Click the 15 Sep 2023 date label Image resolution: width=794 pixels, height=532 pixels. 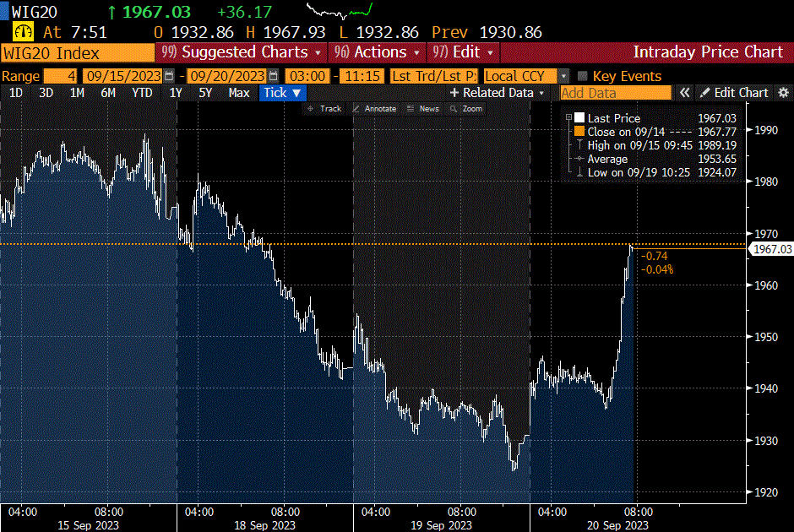coord(88,525)
